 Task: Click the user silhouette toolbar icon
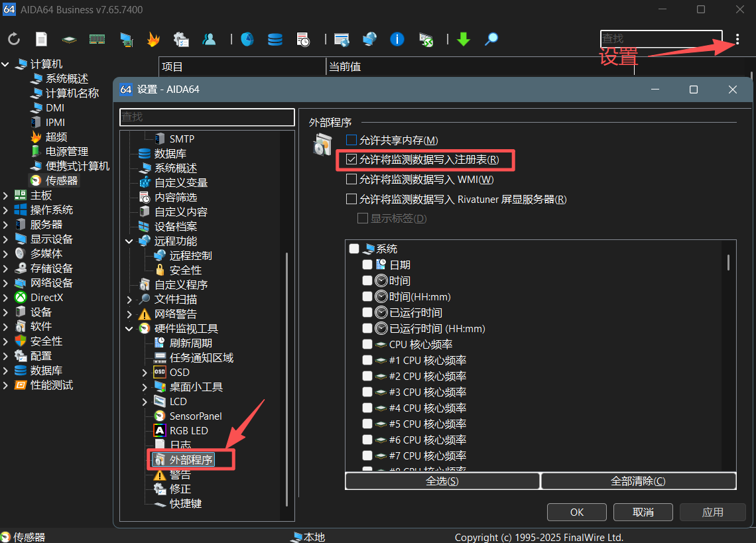tap(209, 39)
